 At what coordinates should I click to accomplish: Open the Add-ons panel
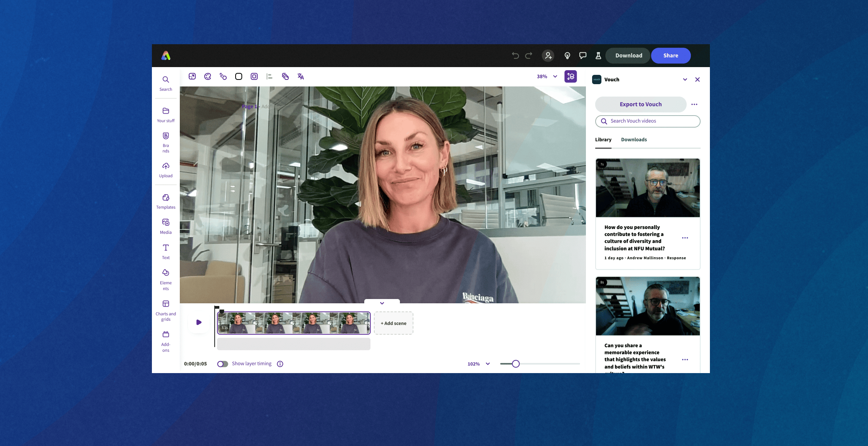[x=166, y=341]
